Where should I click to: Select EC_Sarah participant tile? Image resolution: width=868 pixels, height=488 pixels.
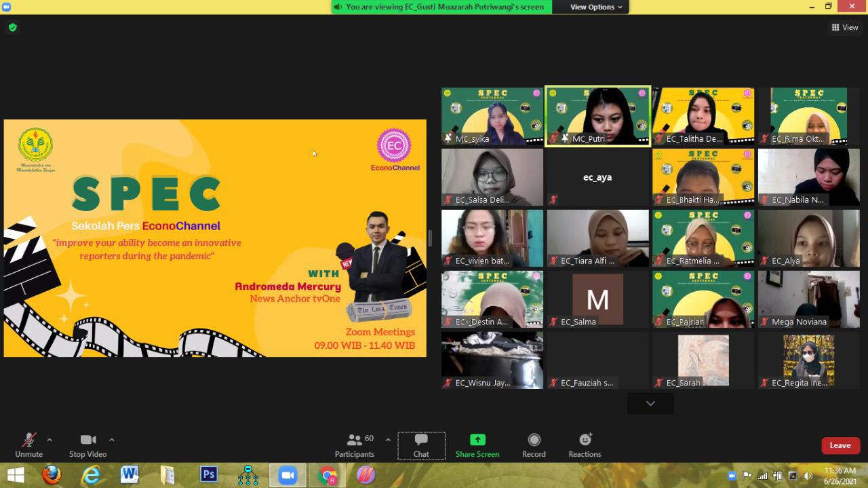pyautogui.click(x=703, y=360)
